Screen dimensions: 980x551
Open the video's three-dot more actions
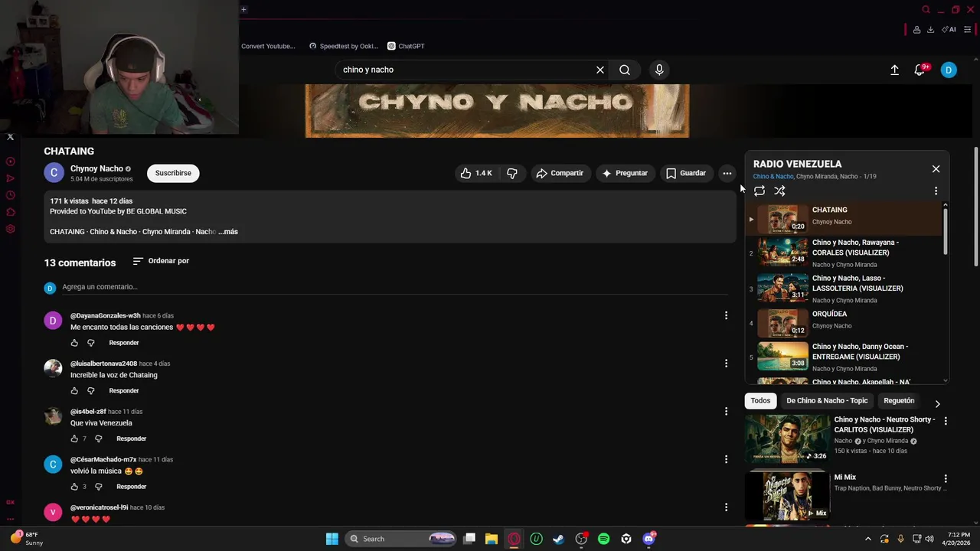727,173
